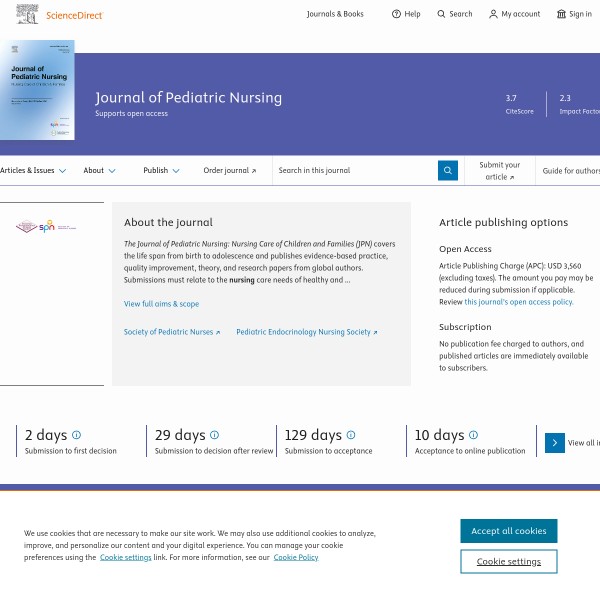Image resolution: width=600 pixels, height=600 pixels.
Task: Show info for 2 days submission metric
Action: pyautogui.click(x=76, y=435)
